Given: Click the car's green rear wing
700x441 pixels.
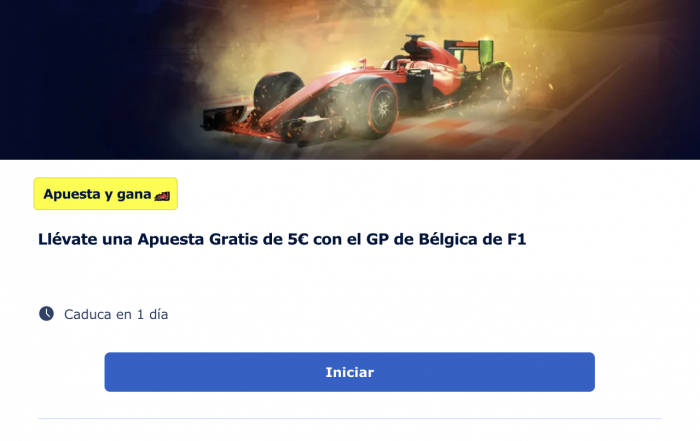Looking at the screenshot, I should (469, 51).
